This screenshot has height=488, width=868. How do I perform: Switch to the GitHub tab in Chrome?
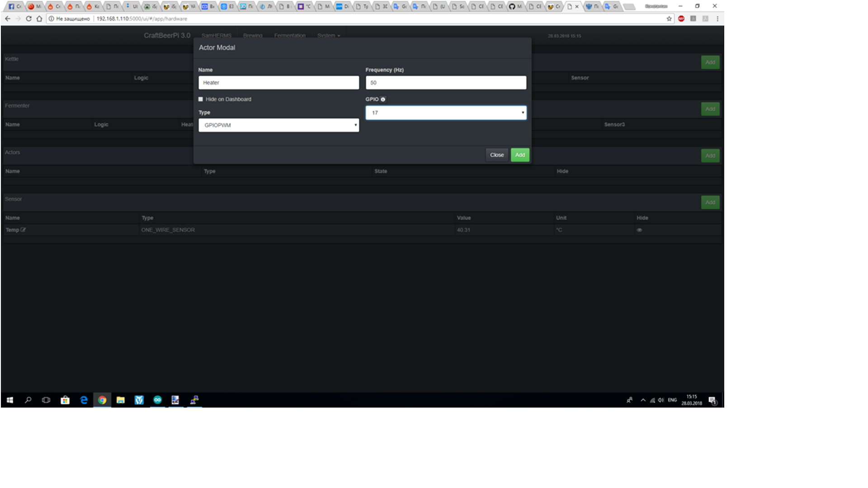[x=515, y=6]
